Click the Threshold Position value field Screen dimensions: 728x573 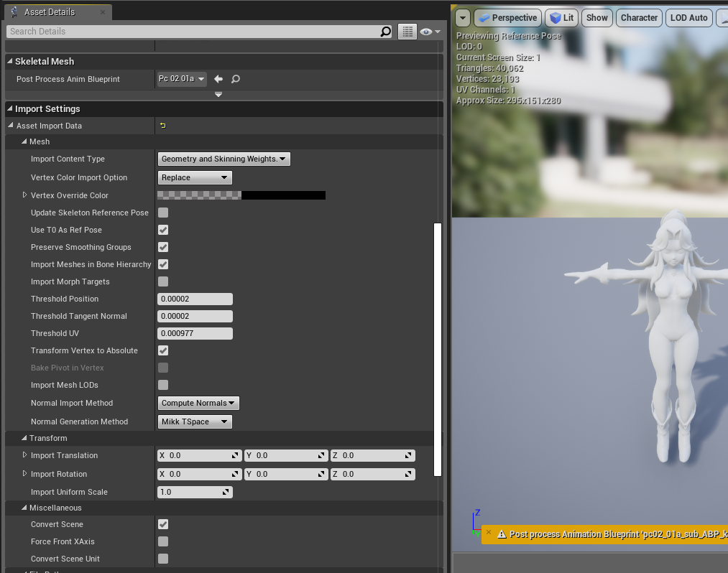pos(195,299)
